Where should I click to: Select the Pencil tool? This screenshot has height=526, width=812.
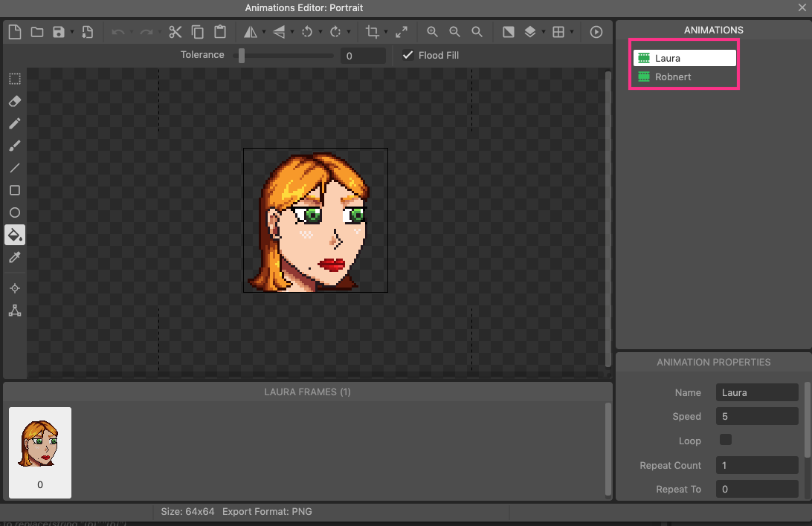tap(14, 123)
